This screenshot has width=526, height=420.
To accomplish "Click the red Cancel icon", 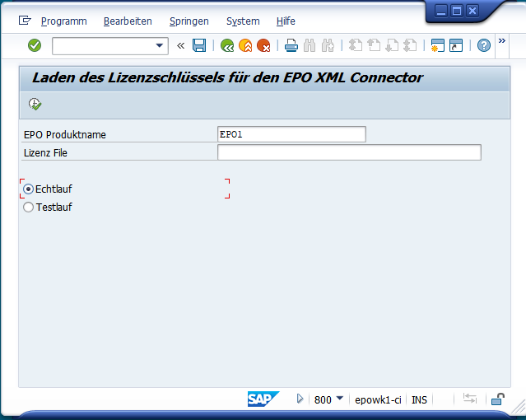I will tap(263, 45).
